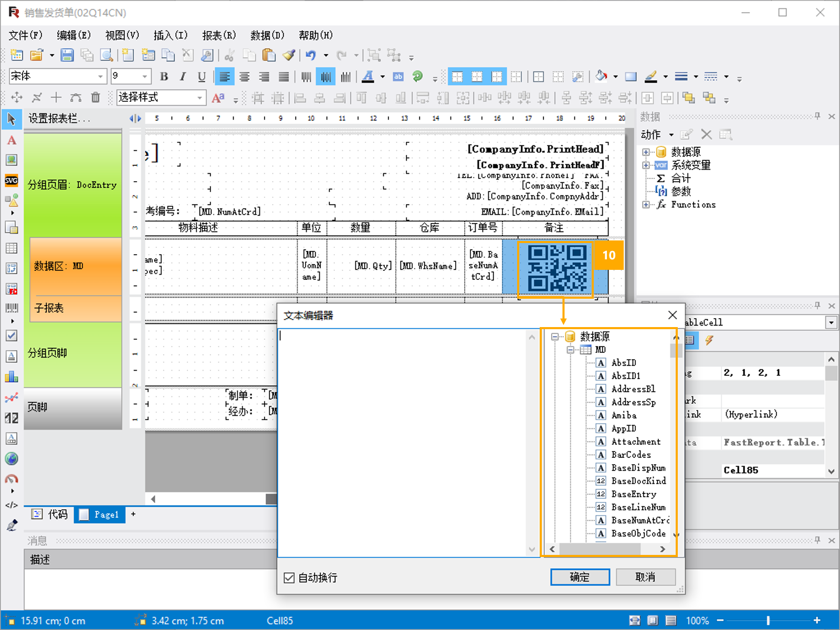
Task: Open the 宋体 font name dropdown
Action: coord(101,77)
